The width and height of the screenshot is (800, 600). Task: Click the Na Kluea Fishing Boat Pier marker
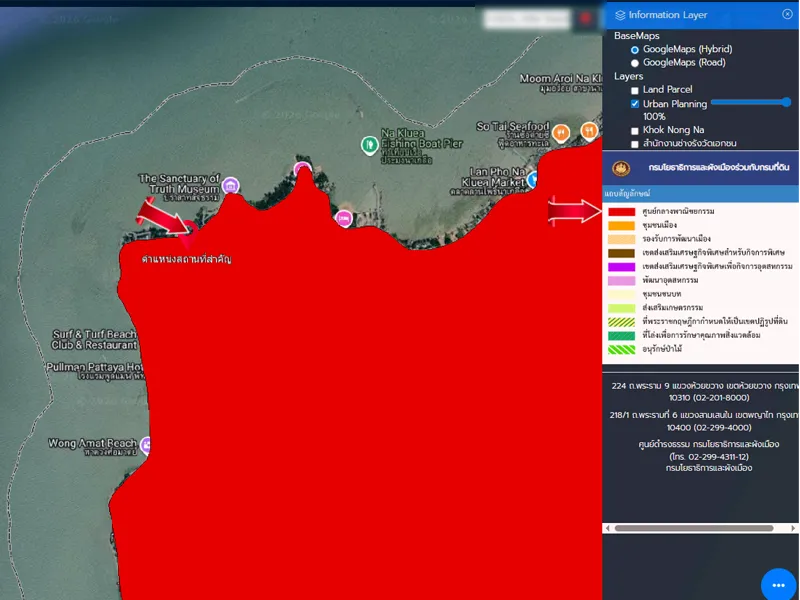click(x=368, y=146)
